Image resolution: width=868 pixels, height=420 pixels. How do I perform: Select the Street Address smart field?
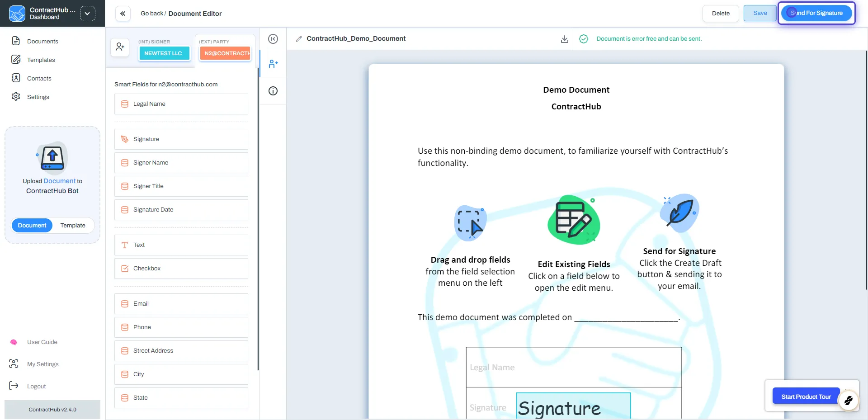pyautogui.click(x=181, y=351)
